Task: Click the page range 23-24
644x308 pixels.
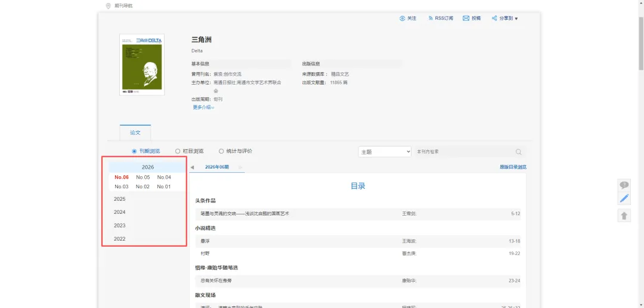Action: coord(514,281)
